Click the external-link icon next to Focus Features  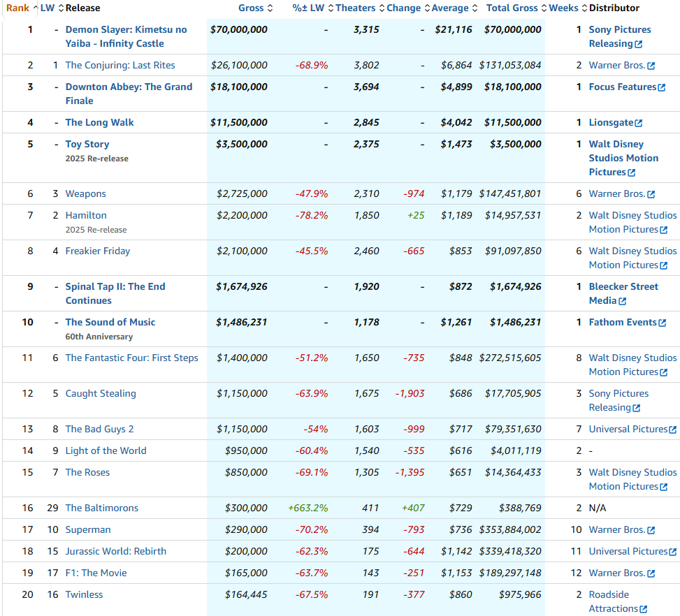(662, 87)
